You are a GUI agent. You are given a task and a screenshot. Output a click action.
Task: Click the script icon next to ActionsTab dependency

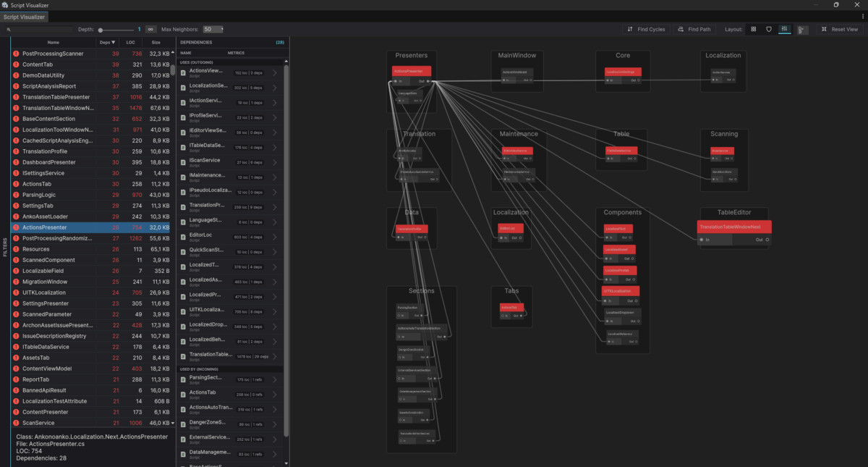tap(183, 394)
